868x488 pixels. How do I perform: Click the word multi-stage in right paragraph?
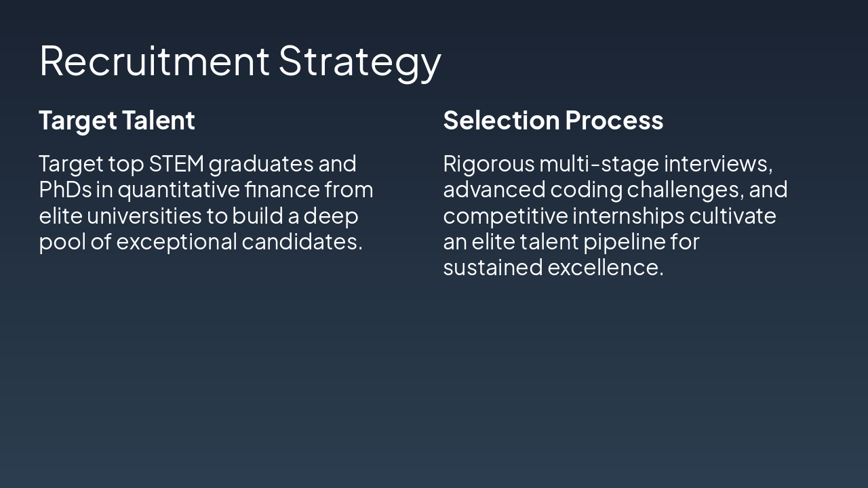(x=599, y=164)
